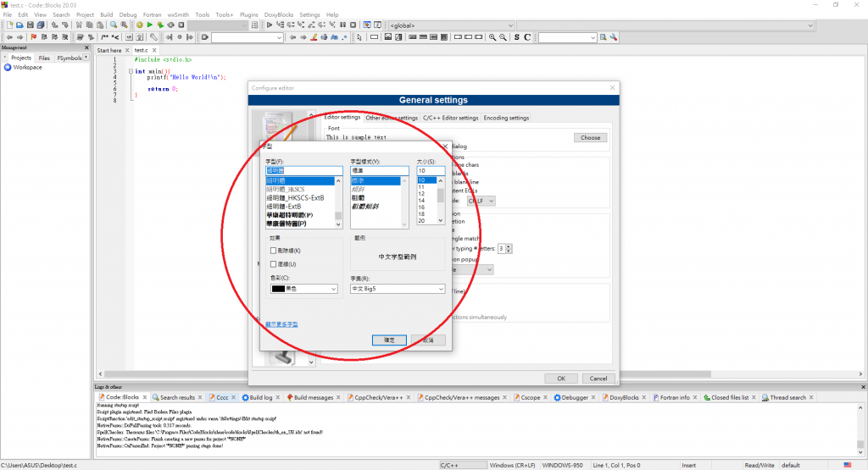Switch to C/C++ Editor settings tab
The height and width of the screenshot is (470, 868).
[x=450, y=118]
